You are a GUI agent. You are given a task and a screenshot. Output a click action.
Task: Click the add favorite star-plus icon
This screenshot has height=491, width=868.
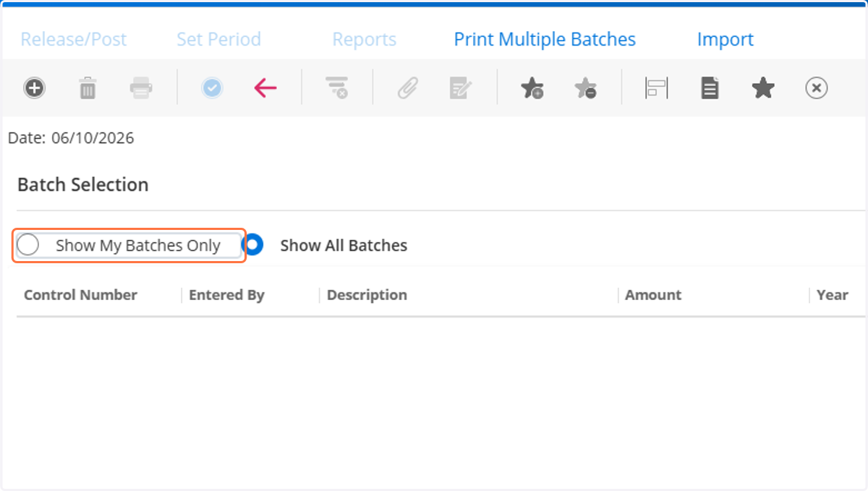click(x=532, y=88)
